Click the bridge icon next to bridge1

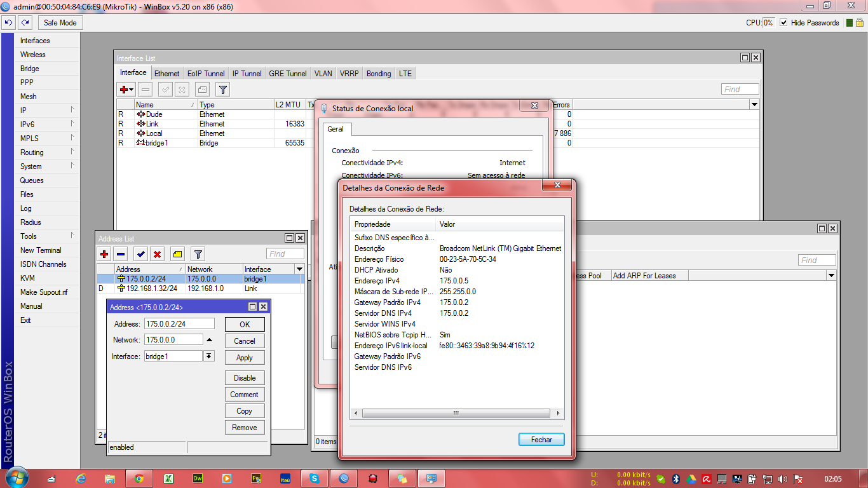140,143
